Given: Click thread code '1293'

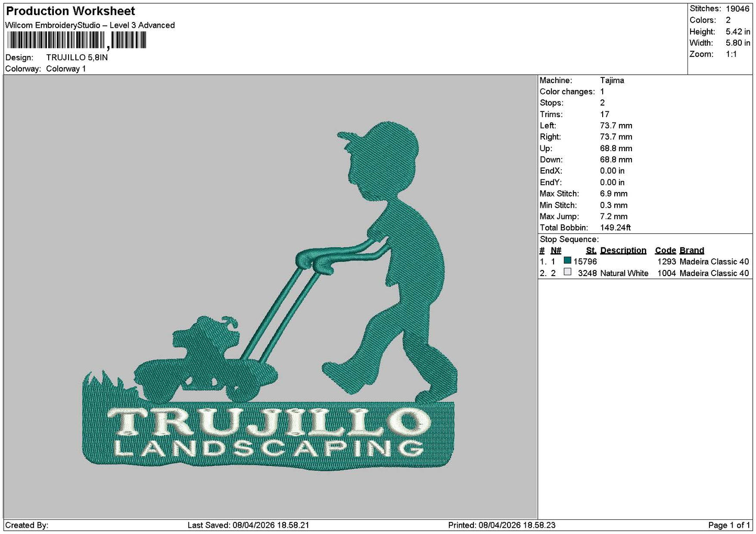Looking at the screenshot, I should (x=667, y=262).
